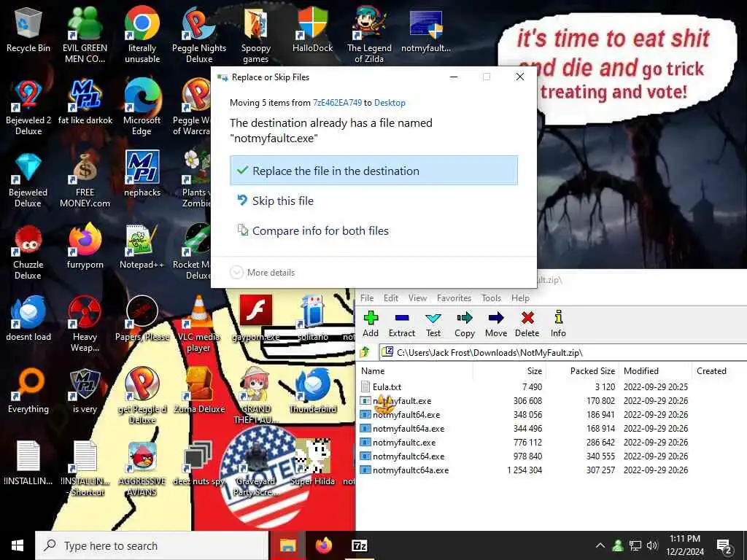Open the volume control in system tray
This screenshot has height=560, width=747.
click(x=652, y=545)
